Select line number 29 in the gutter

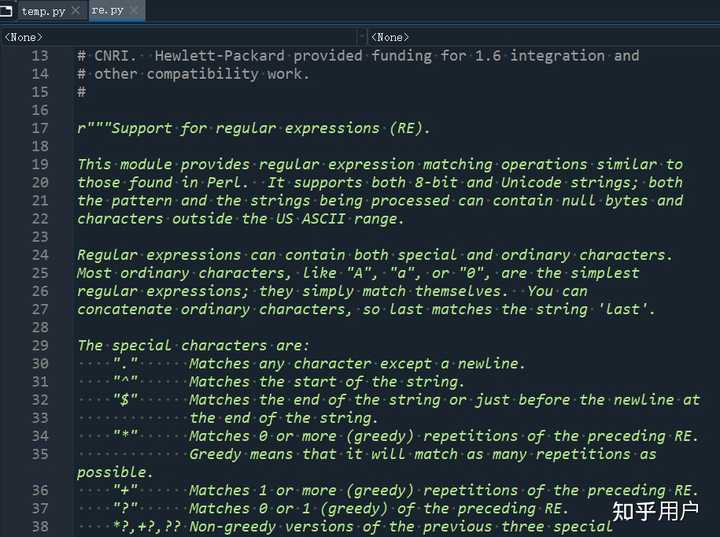tap(39, 345)
